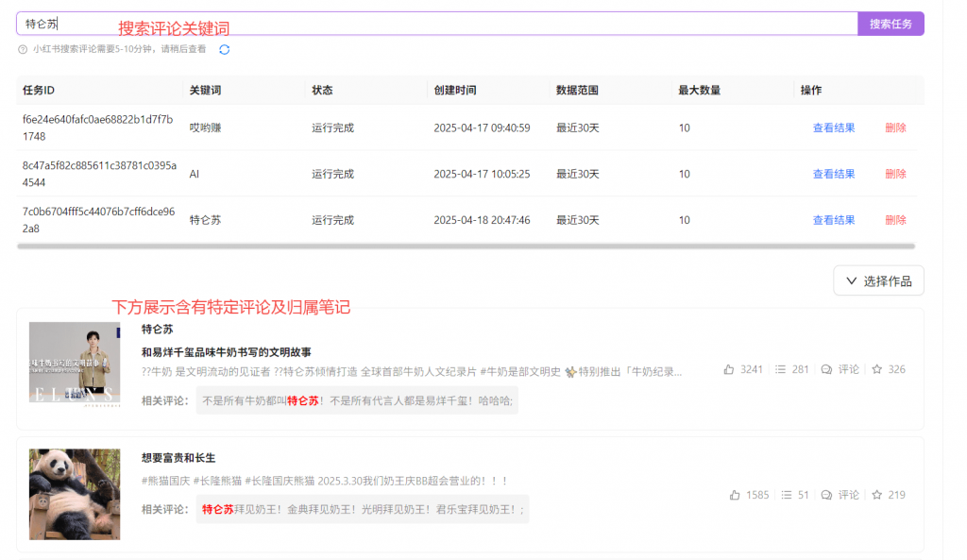967x560 pixels.
Task: Click the help question mark icon
Action: pos(23,49)
